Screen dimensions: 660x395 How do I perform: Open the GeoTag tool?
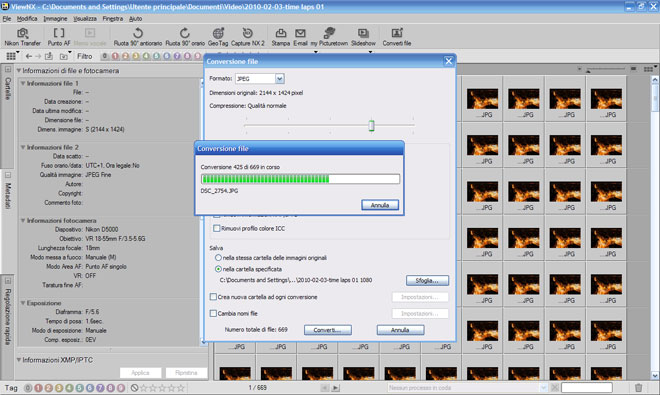coord(218,37)
